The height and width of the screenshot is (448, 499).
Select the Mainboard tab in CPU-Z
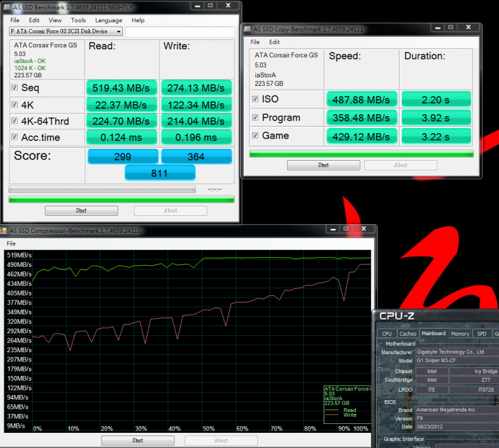pyautogui.click(x=433, y=333)
